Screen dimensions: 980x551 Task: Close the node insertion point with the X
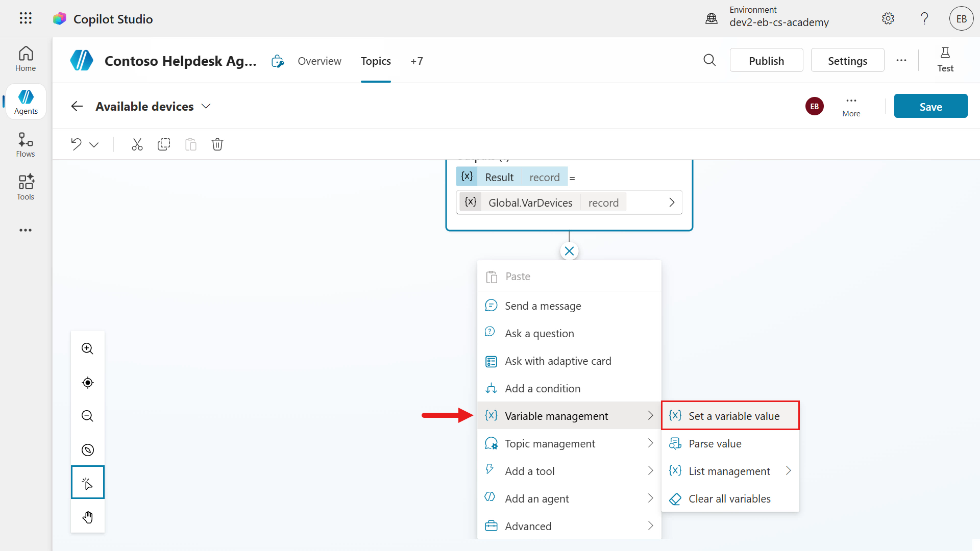[570, 251]
